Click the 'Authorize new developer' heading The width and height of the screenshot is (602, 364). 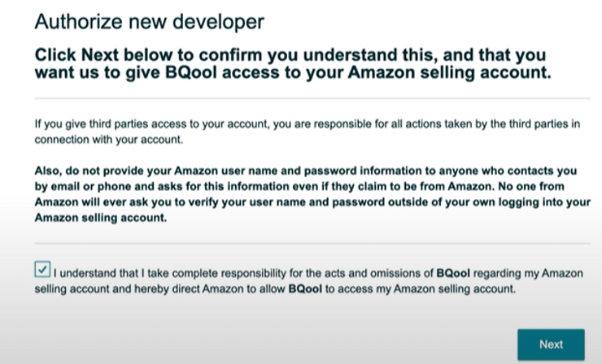(x=150, y=21)
